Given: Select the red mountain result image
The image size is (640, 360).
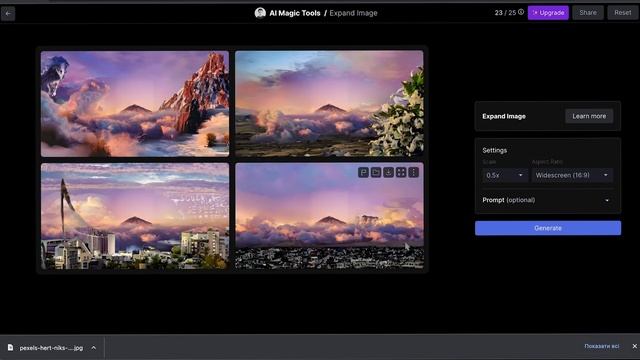Looking at the screenshot, I should pyautogui.click(x=135, y=104).
